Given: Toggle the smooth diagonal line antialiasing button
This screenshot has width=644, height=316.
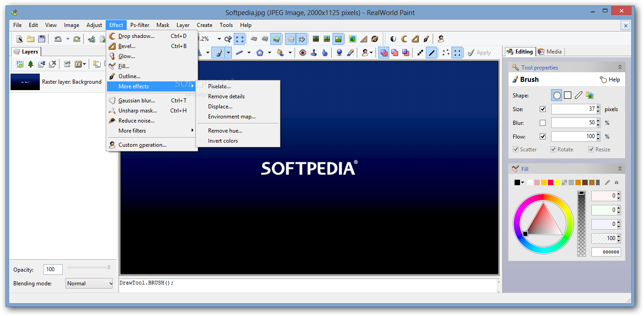Looking at the screenshot, I should [431, 53].
